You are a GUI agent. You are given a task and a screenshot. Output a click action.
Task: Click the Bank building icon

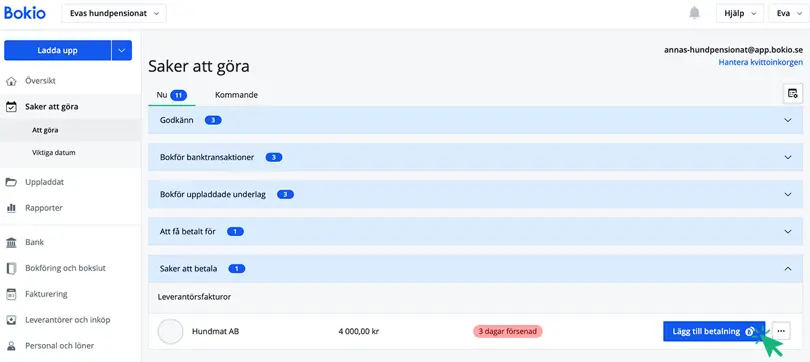pos(11,243)
